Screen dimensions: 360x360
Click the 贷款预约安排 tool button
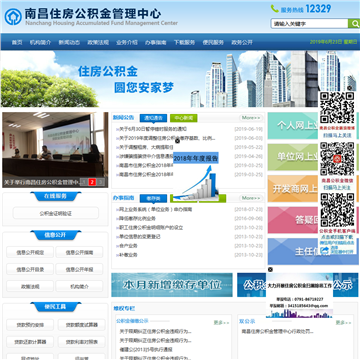pyautogui.click(x=31, y=325)
